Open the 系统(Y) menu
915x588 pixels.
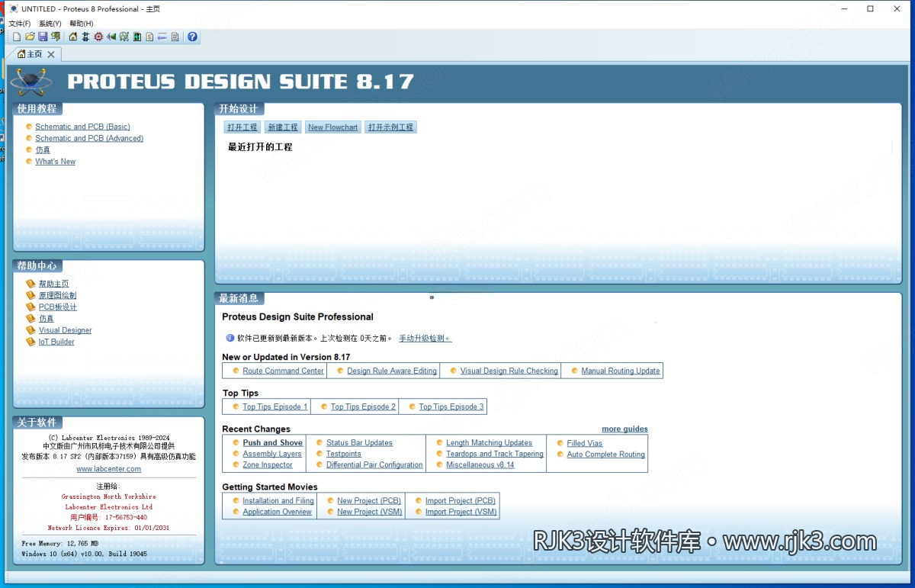coord(50,24)
